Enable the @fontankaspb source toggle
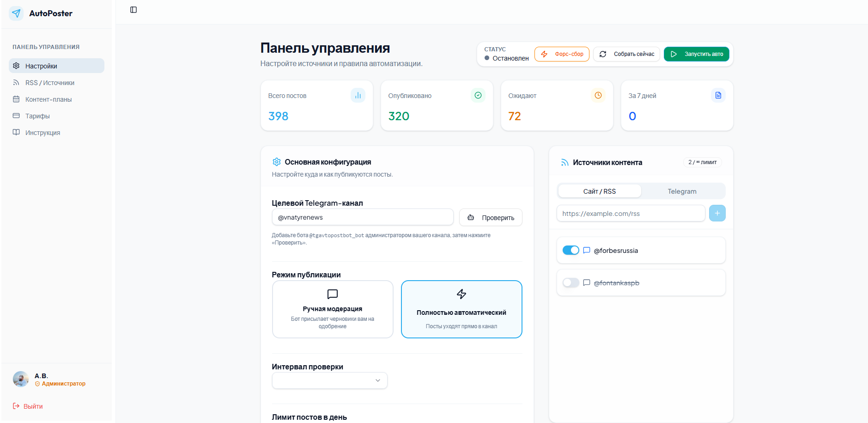This screenshot has height=423, width=868. [x=571, y=282]
